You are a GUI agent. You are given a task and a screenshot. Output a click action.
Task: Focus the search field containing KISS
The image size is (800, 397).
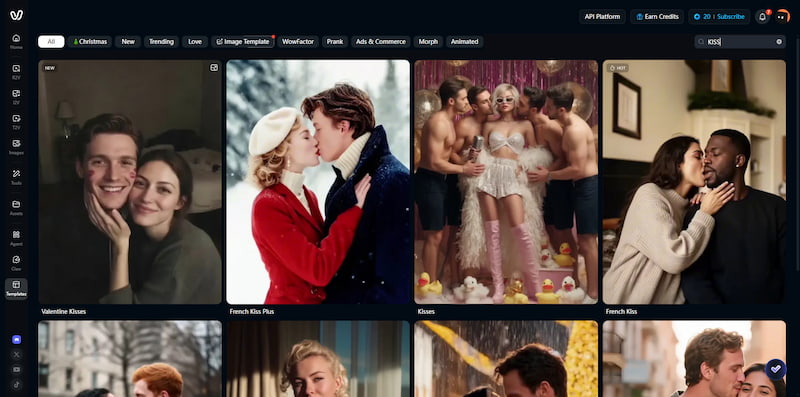[740, 42]
